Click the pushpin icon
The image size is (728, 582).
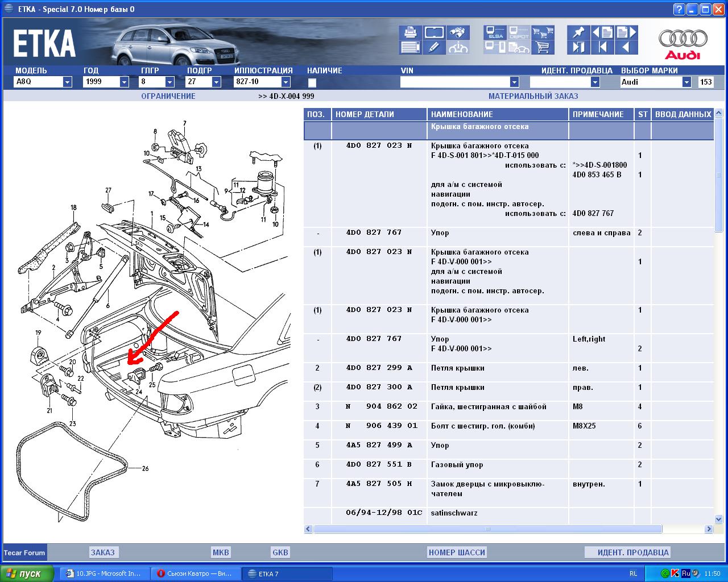(578, 32)
